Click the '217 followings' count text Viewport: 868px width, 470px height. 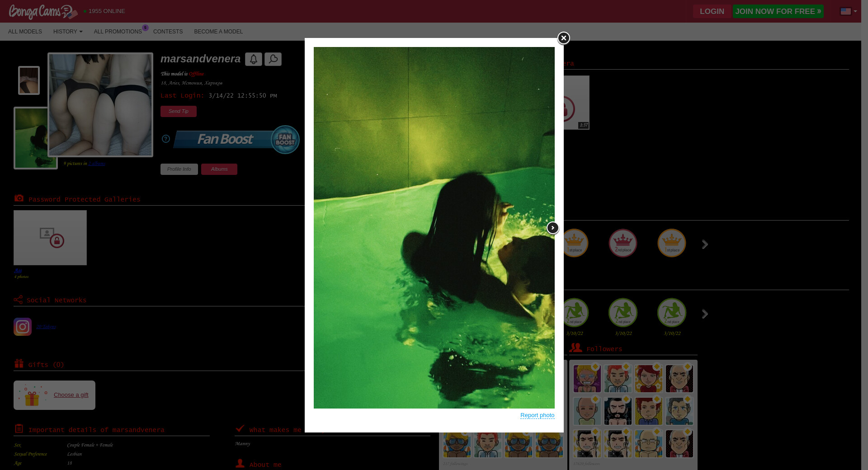pyautogui.click(x=455, y=464)
